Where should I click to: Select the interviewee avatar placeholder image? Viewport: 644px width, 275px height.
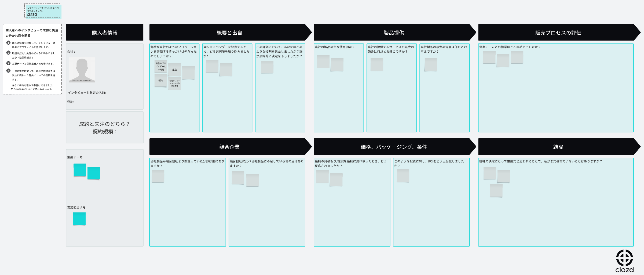coord(82,70)
